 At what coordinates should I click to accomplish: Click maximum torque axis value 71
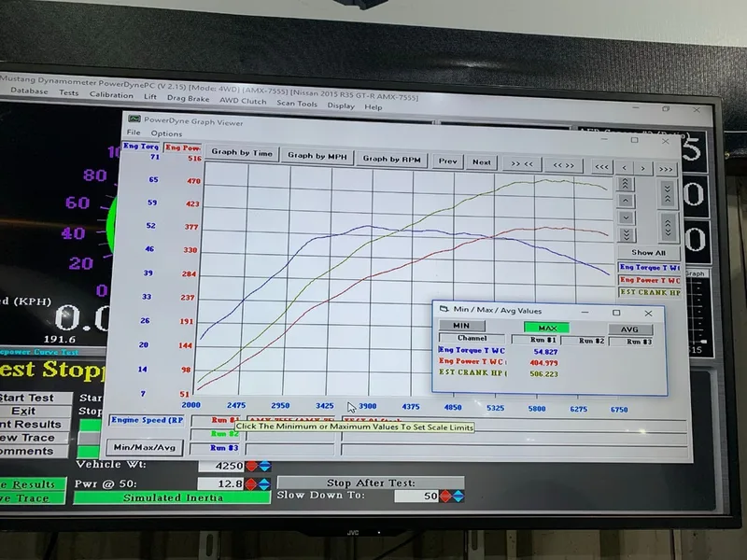pos(154,156)
